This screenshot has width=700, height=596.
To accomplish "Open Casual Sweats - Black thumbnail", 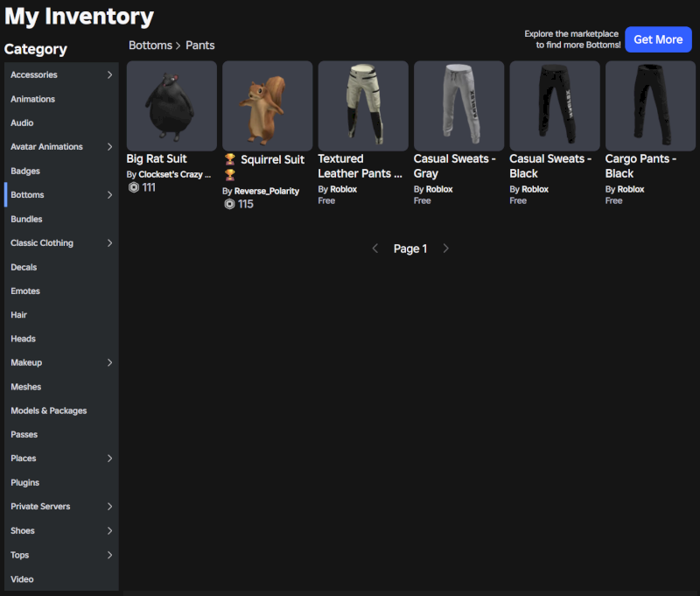I will [x=555, y=106].
